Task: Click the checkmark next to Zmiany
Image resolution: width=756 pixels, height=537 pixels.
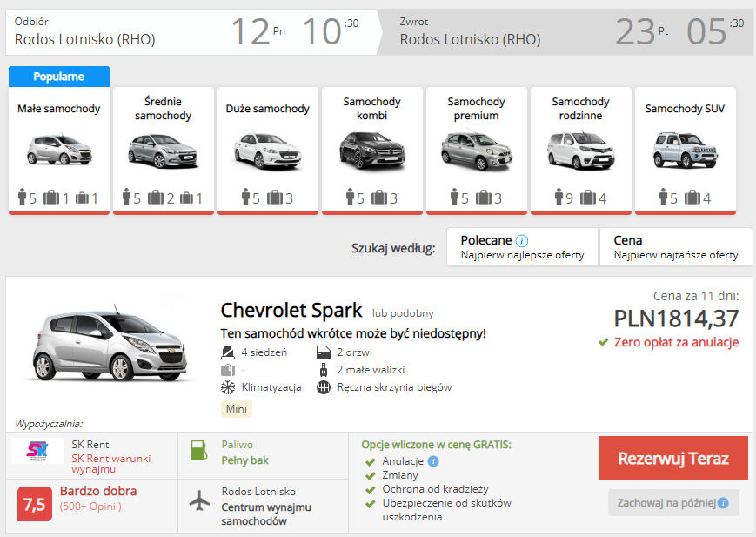Action: click(371, 476)
